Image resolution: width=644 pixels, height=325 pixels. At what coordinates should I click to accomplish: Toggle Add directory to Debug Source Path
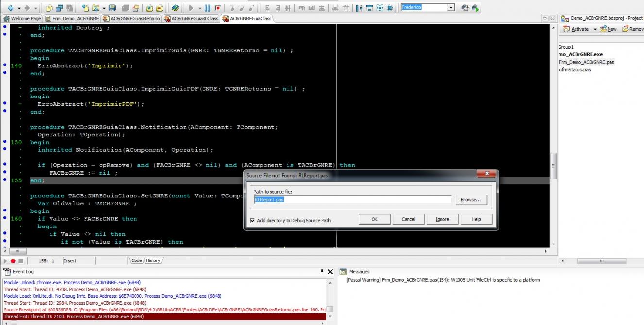(252, 220)
